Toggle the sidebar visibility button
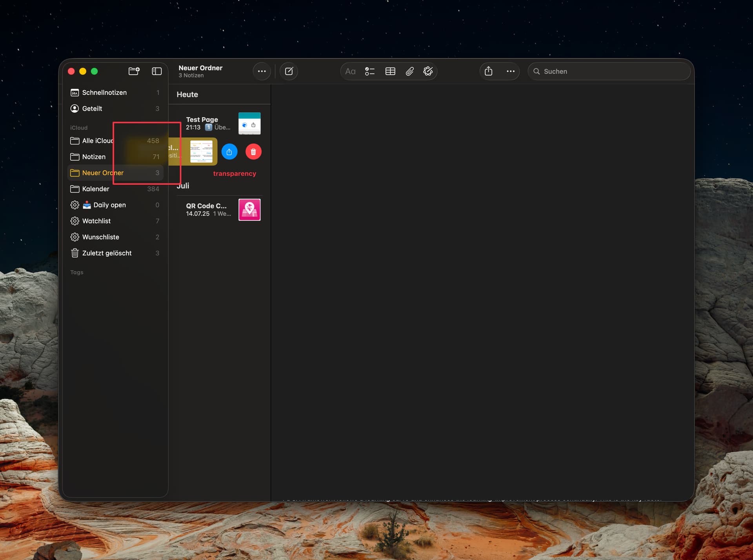Screen dimensions: 753x560 tap(156, 71)
